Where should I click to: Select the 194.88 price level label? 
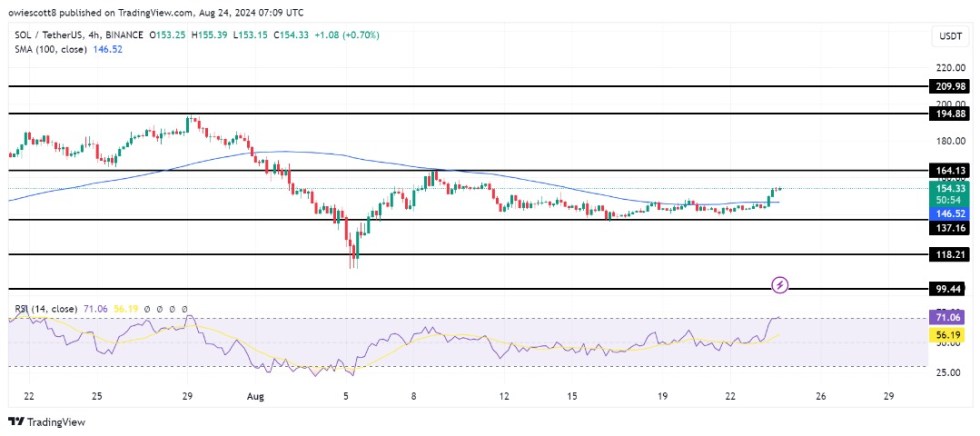coord(950,114)
